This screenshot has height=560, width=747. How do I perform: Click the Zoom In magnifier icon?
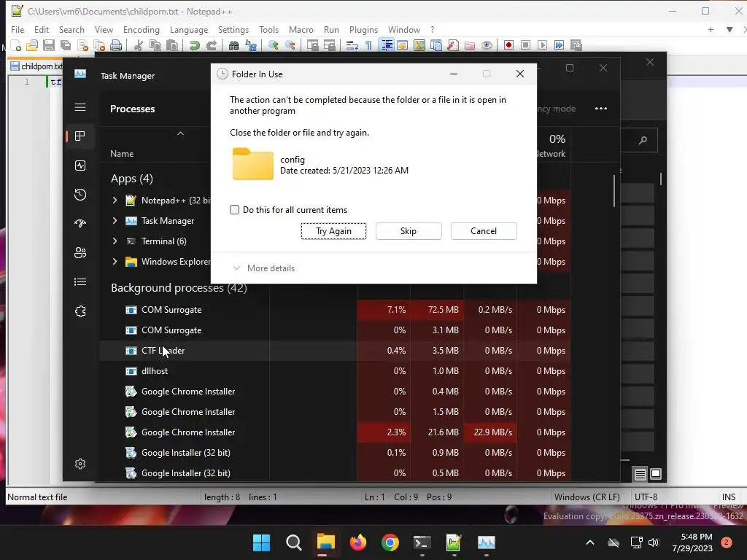tap(273, 45)
